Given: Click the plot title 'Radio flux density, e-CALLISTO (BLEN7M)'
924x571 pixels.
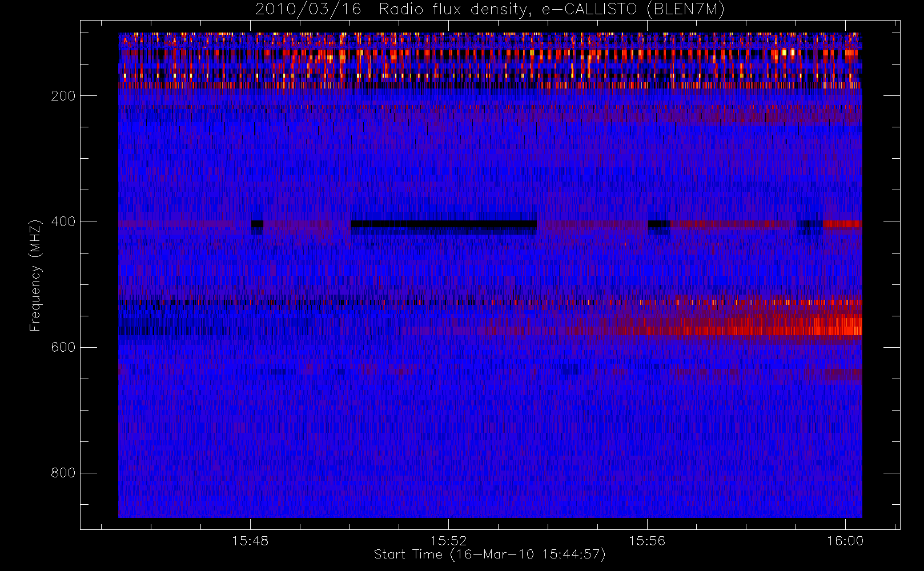Looking at the screenshot, I should (x=552, y=9).
